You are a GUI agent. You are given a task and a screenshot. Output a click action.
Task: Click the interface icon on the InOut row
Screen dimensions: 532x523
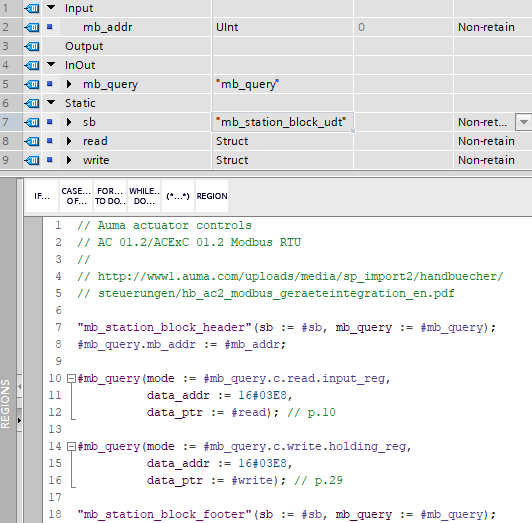(32, 65)
